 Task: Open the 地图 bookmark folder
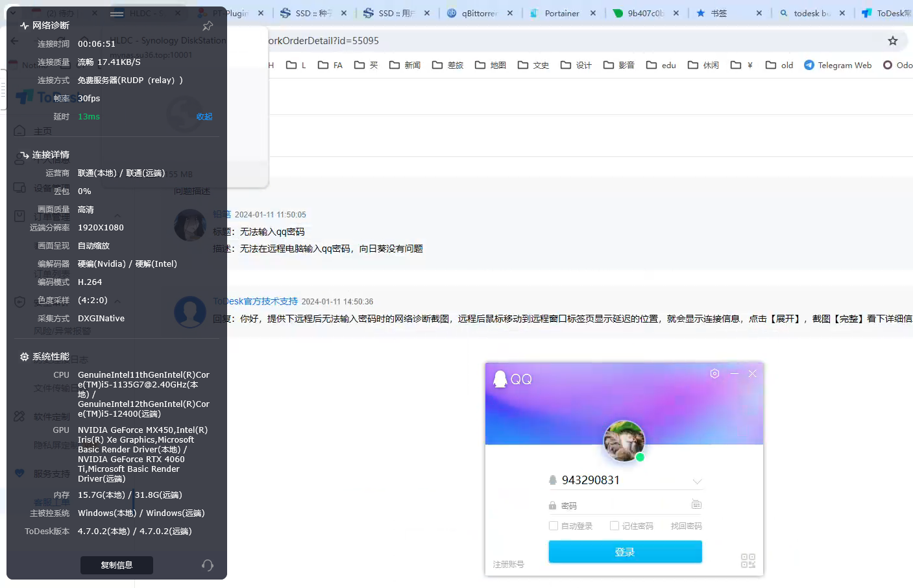[x=491, y=65]
